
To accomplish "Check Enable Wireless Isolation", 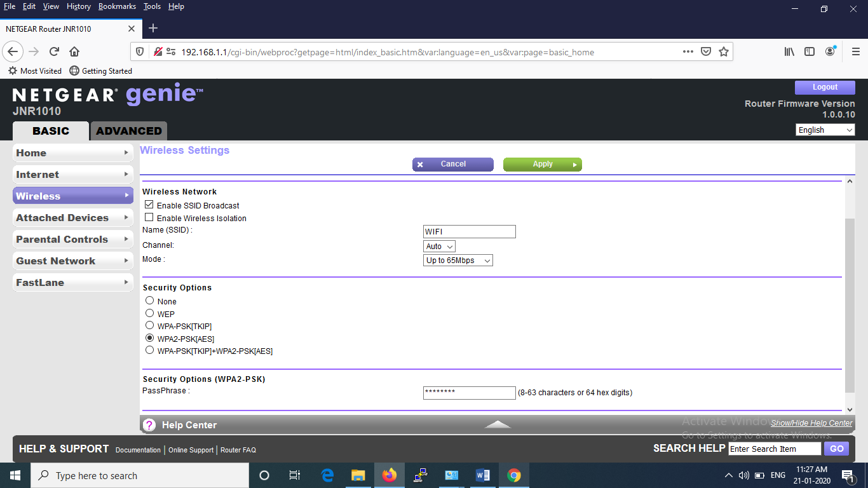I will coord(149,218).
